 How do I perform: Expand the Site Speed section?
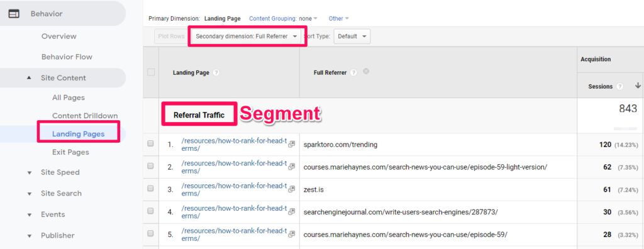[29, 172]
